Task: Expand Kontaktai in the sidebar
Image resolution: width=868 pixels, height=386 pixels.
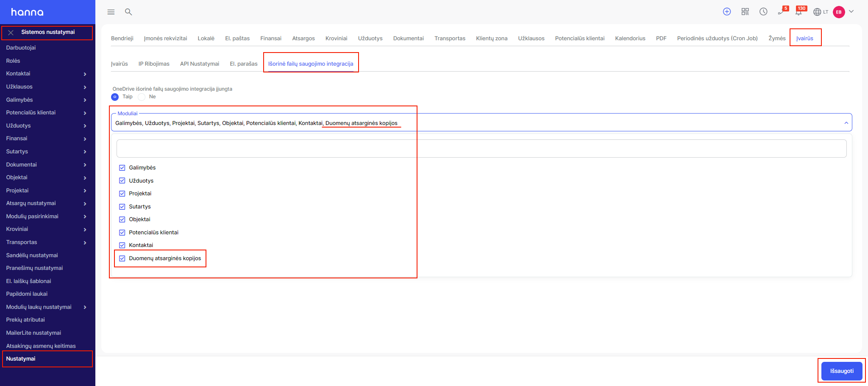Action: pos(85,74)
